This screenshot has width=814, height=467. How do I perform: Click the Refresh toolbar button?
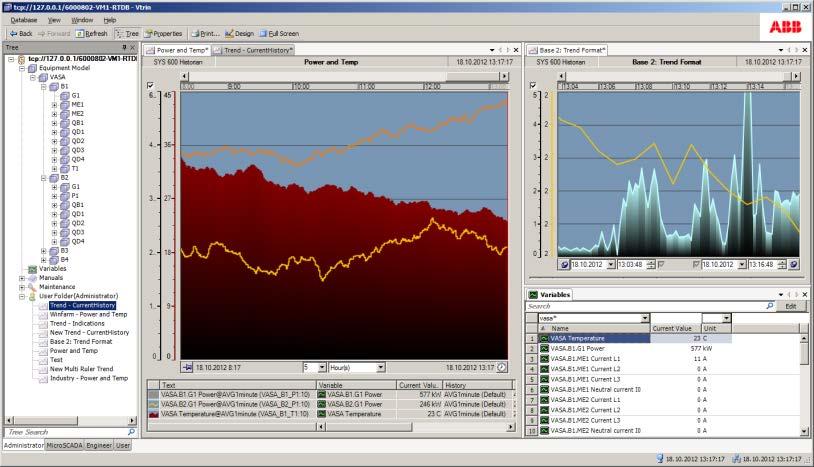pos(92,33)
